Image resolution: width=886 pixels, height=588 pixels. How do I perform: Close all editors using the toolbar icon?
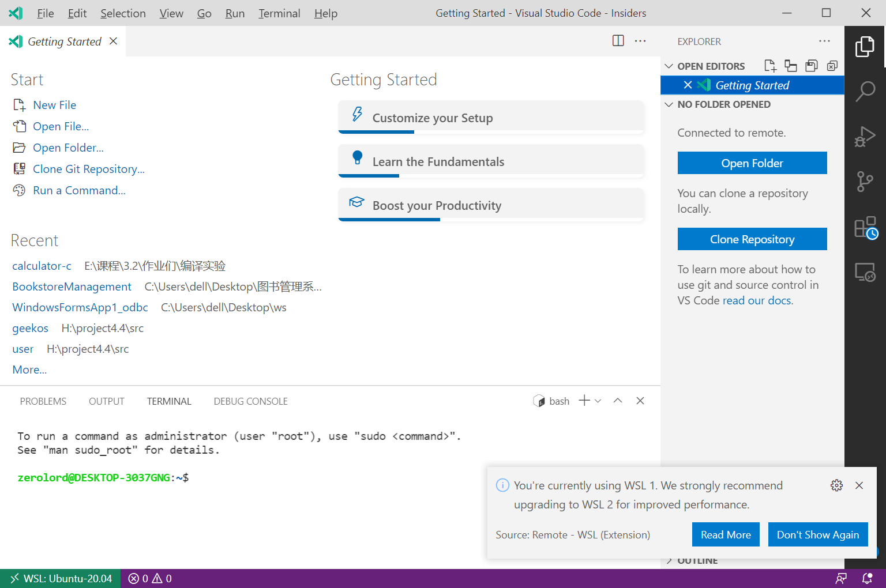(x=832, y=66)
